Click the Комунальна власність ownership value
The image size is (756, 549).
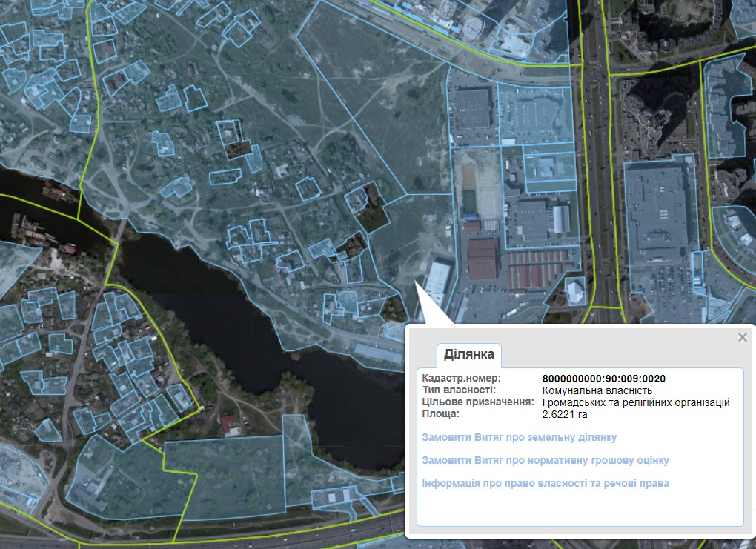click(x=597, y=390)
